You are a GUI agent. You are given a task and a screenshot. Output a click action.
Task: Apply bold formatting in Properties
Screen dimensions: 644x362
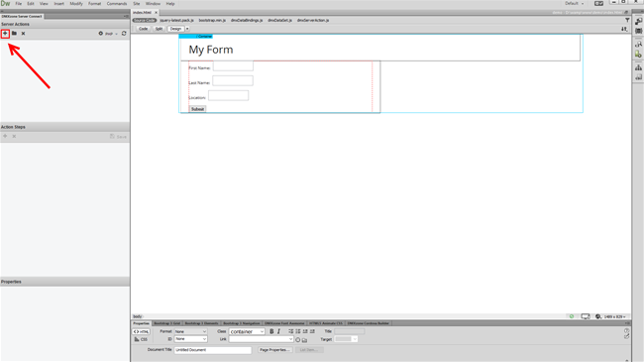point(271,331)
